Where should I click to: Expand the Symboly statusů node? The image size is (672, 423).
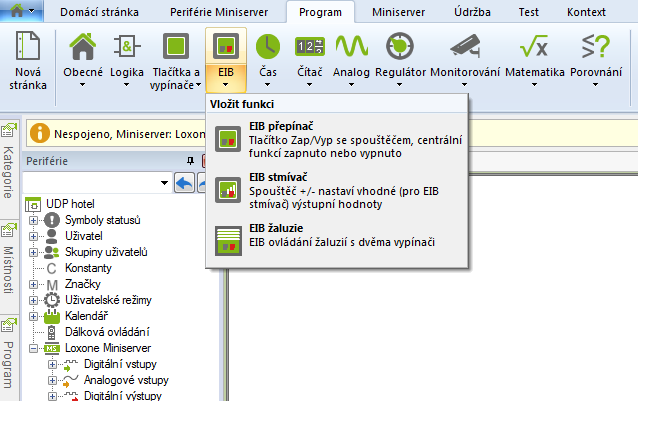click(33, 220)
